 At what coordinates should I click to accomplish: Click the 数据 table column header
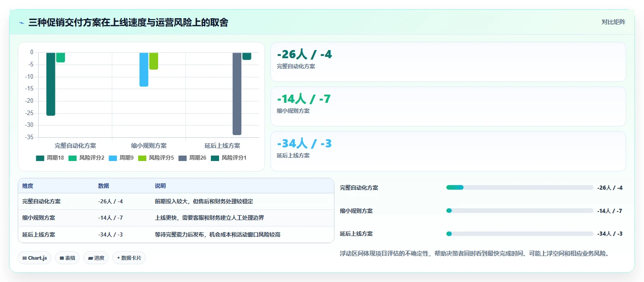(104, 186)
